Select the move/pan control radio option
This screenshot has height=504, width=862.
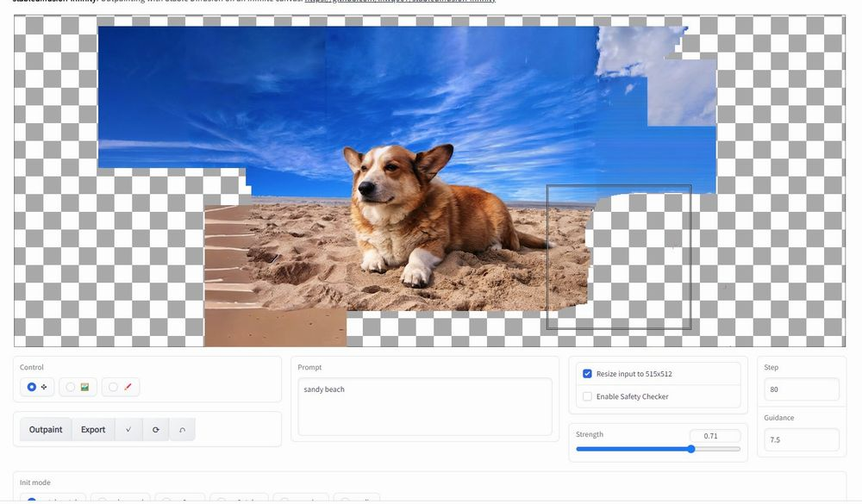32,388
